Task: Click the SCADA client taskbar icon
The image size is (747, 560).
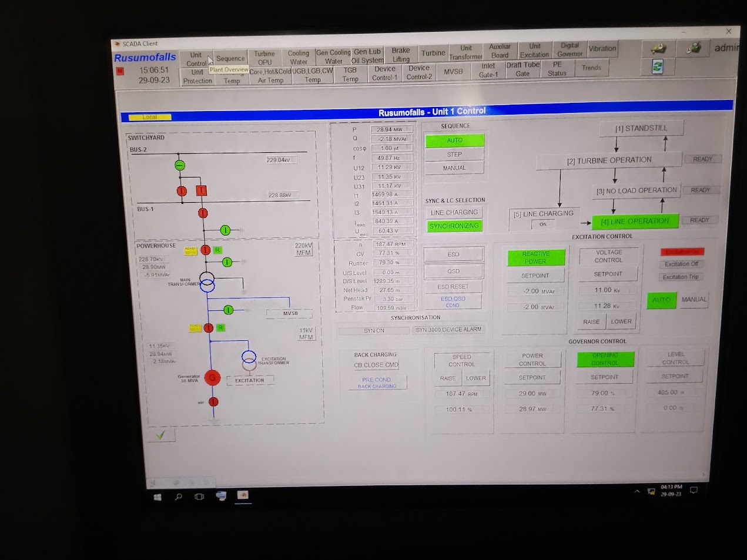Action: pos(242,495)
